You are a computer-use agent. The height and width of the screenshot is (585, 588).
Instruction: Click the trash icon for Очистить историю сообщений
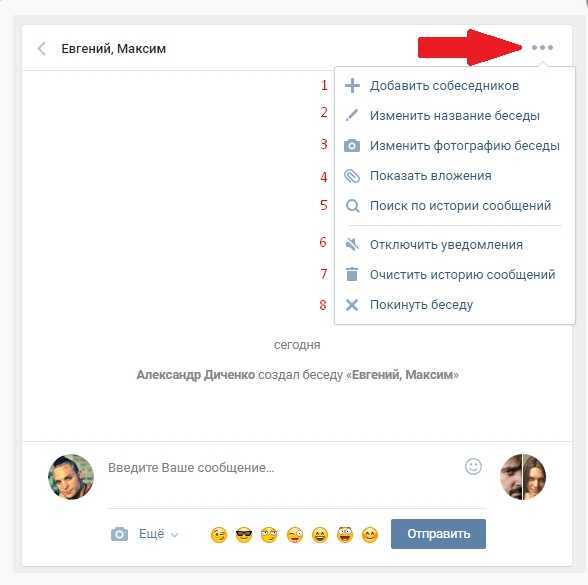352,274
